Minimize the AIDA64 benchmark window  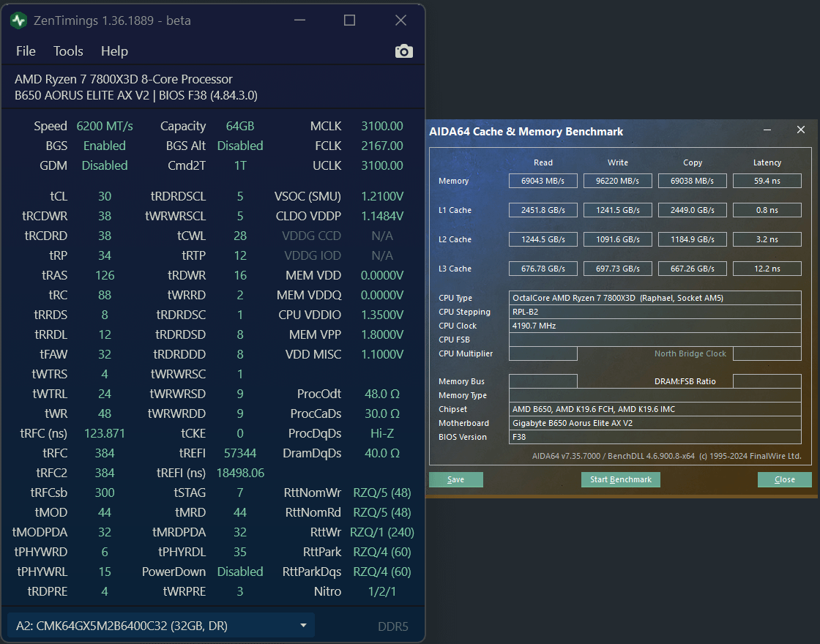point(767,130)
